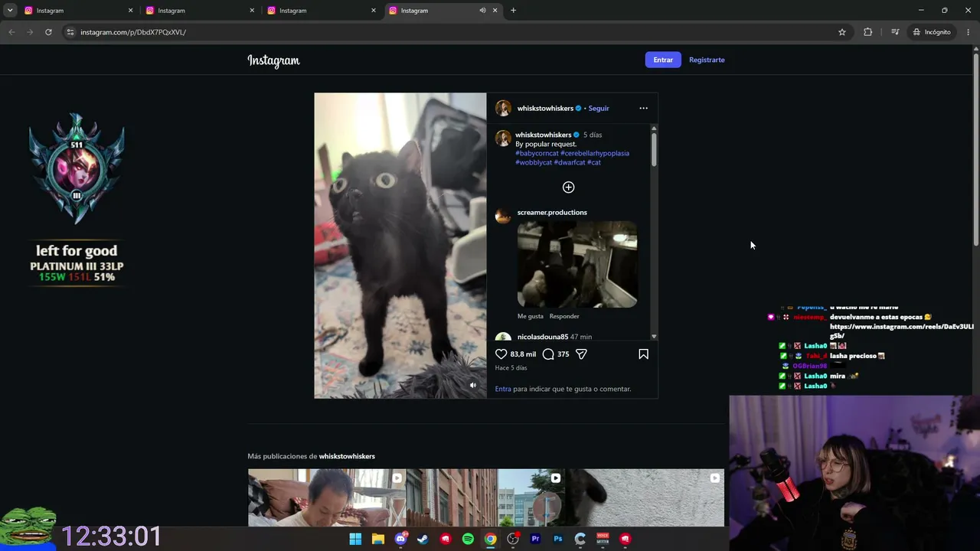
Task: Open the post's three-dot options menu
Action: point(643,108)
